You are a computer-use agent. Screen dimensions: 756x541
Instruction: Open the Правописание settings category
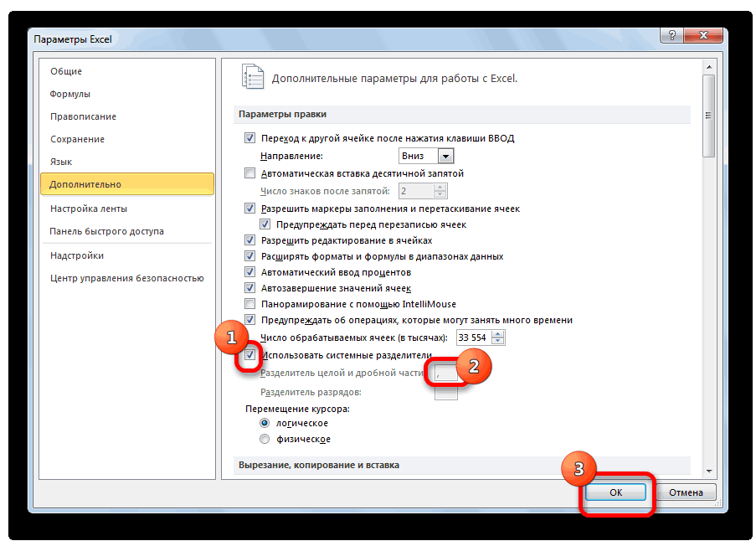pos(83,116)
